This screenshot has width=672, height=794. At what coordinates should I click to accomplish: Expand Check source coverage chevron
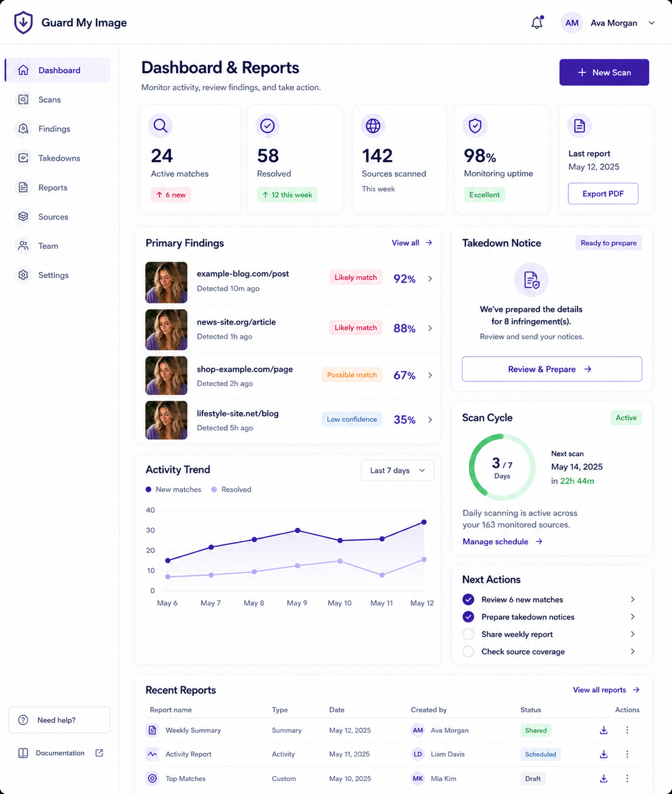click(632, 651)
